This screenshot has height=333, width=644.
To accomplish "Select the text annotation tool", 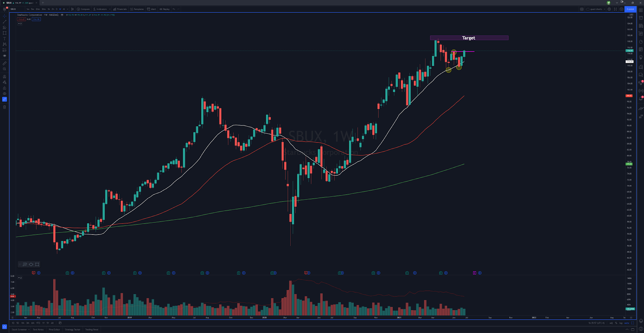I will coord(4,39).
